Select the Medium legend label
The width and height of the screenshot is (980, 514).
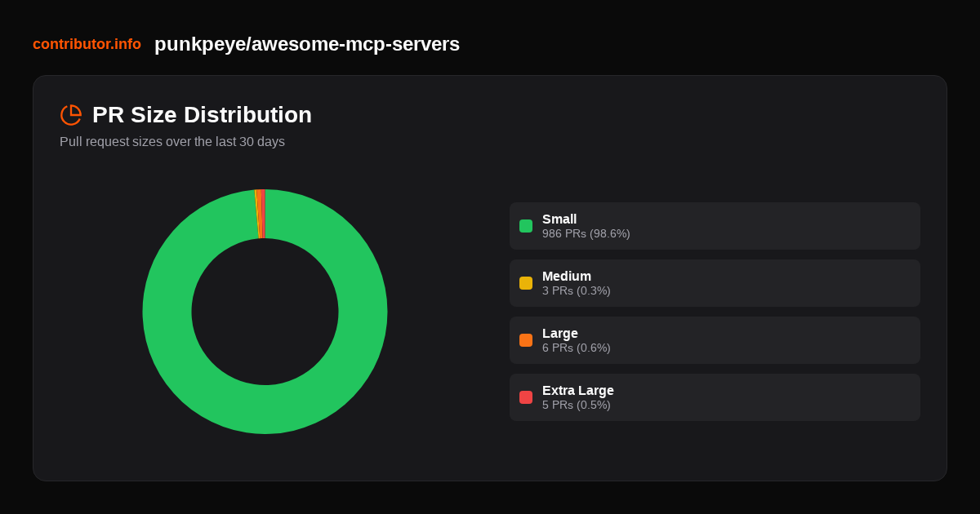pos(567,276)
